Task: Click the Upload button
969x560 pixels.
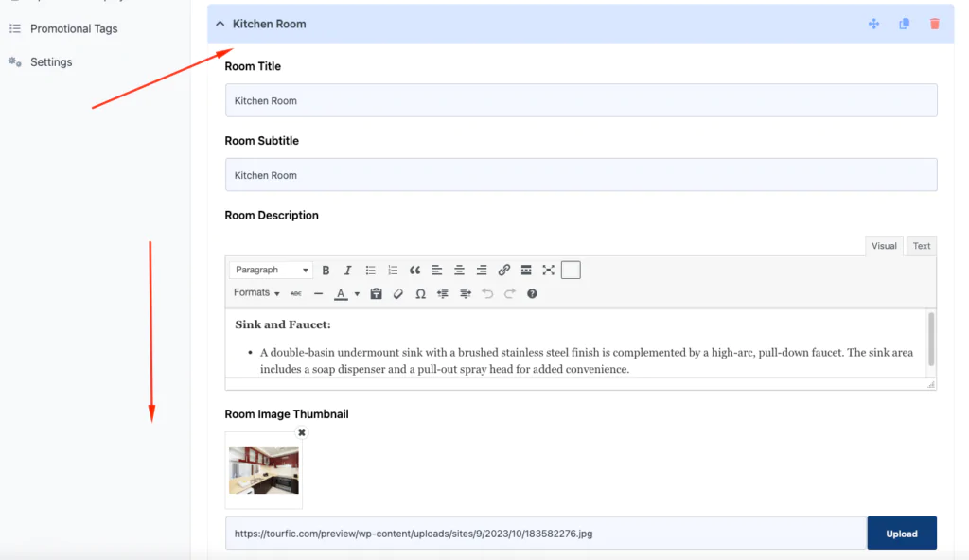Action: coord(902,534)
